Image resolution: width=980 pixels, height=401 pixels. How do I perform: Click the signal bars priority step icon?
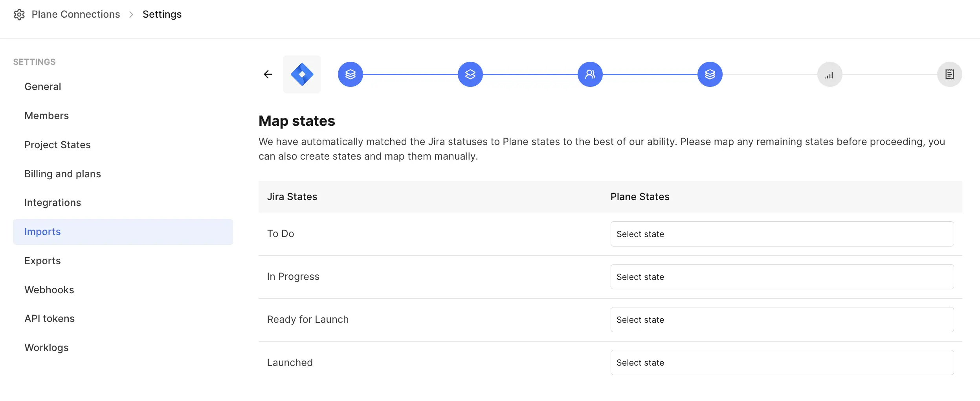pos(830,74)
